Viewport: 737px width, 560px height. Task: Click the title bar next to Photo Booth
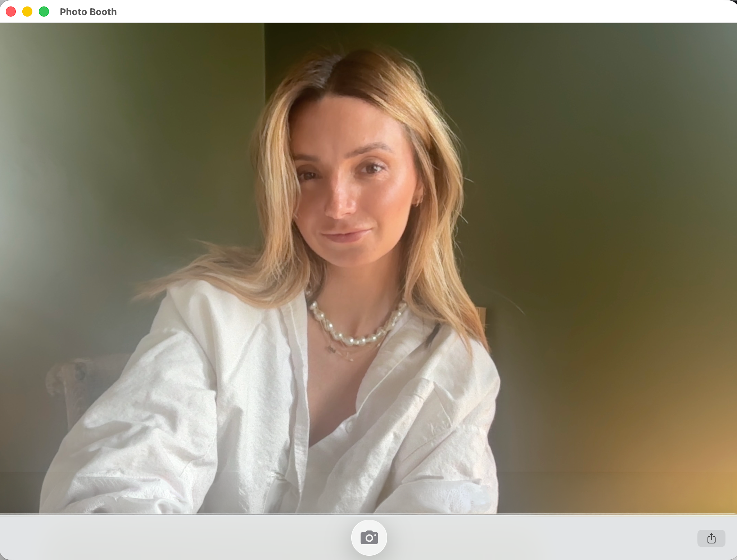coord(360,12)
